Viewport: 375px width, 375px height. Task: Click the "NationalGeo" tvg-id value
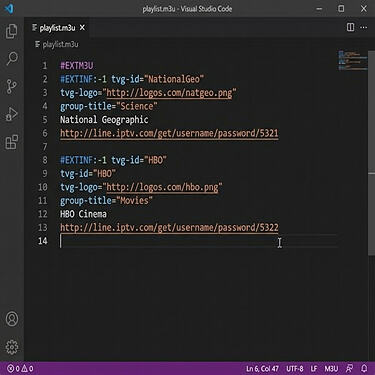tap(174, 79)
